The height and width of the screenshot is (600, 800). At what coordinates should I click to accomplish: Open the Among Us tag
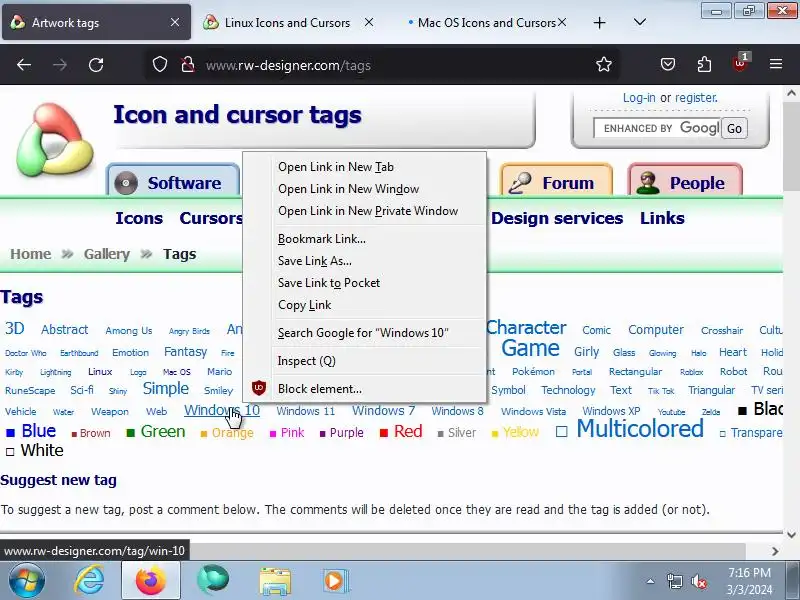point(129,331)
